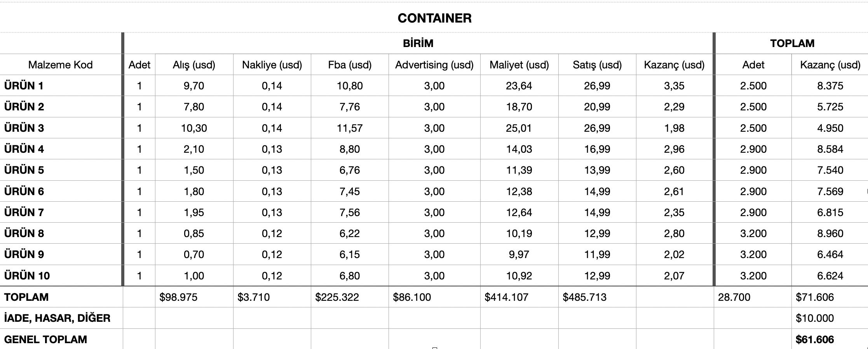The image size is (868, 349).
Task: Click the Malzeme Kod column header
Action: click(60, 65)
